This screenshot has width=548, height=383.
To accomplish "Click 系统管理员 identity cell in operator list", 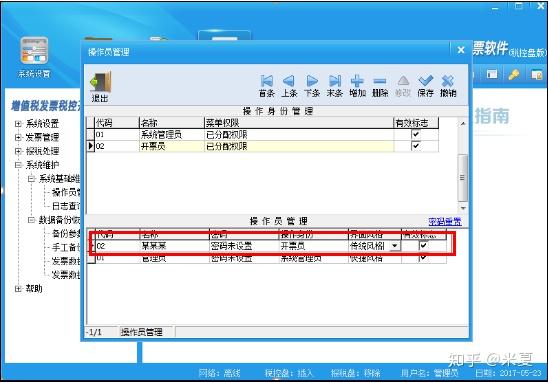I will (x=313, y=259).
